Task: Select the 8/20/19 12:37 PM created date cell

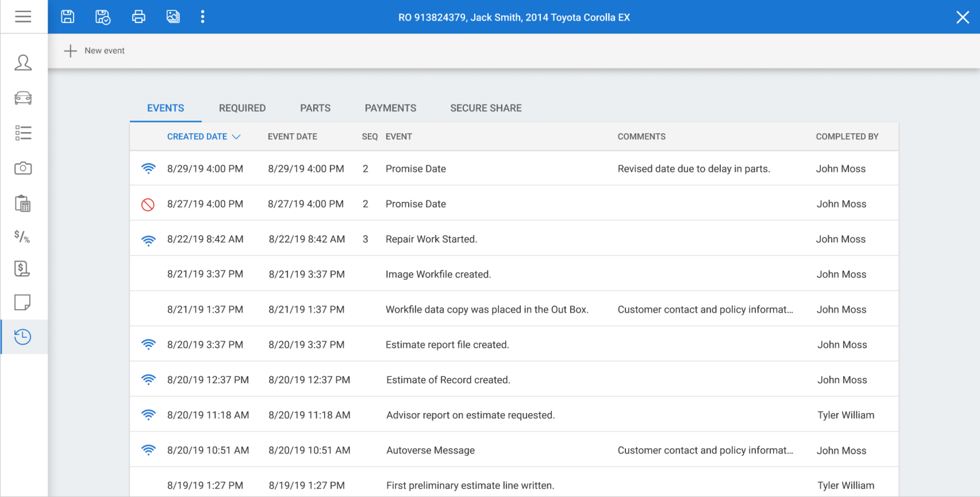Action: [x=208, y=380]
